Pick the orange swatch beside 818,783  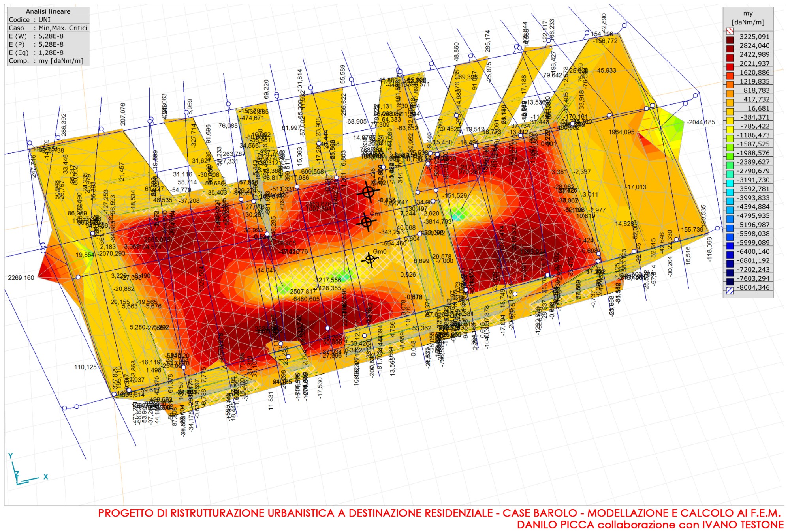730,94
